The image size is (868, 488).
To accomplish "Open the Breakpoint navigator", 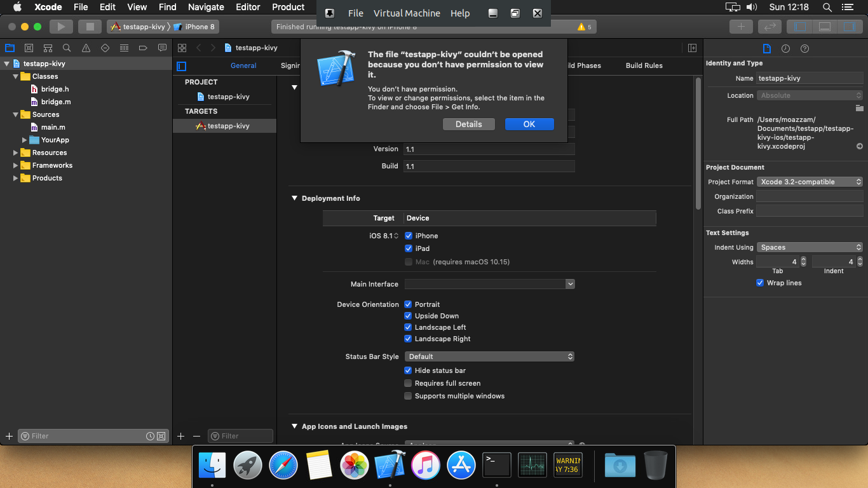I will pyautogui.click(x=143, y=48).
